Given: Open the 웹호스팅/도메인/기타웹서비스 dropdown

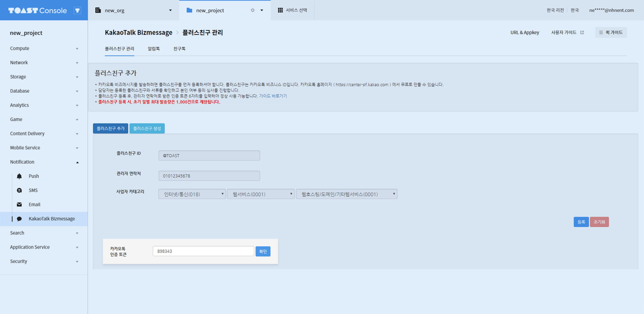Looking at the screenshot, I should pos(346,194).
